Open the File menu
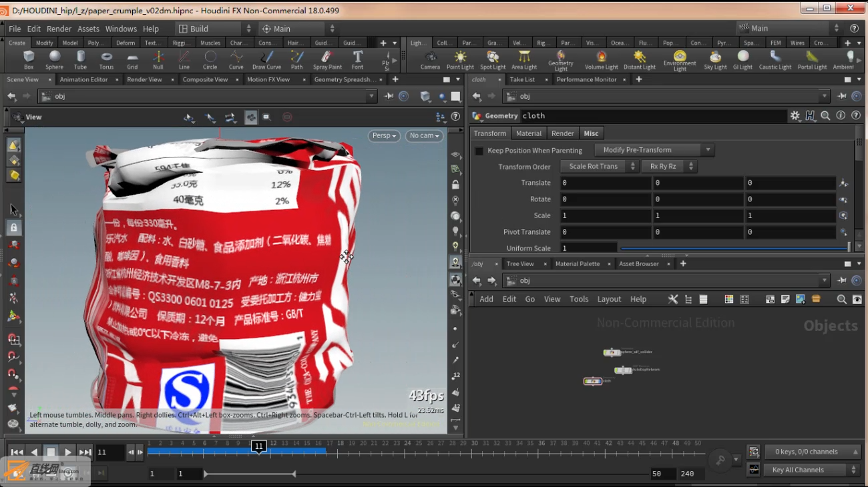 point(15,29)
